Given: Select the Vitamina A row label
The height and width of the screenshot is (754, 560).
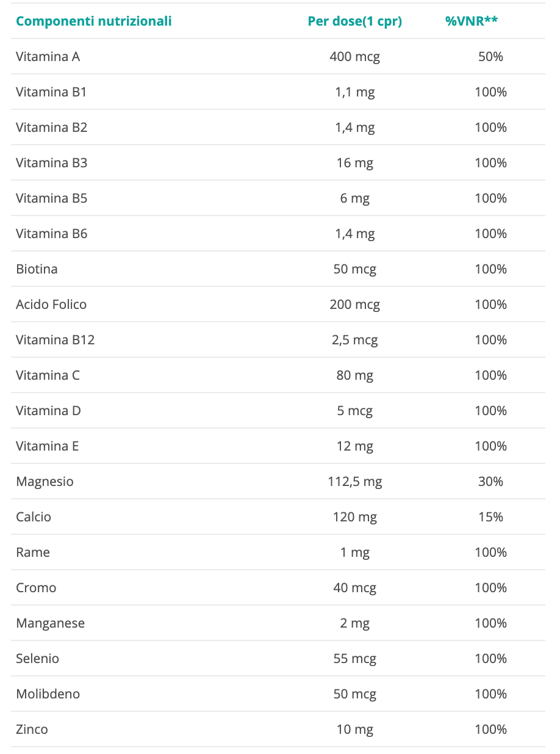Looking at the screenshot, I should [x=48, y=57].
